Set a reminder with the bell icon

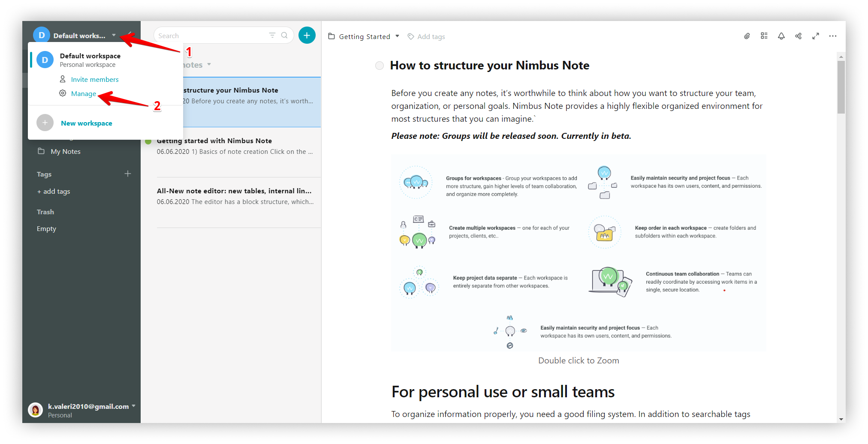(x=781, y=36)
